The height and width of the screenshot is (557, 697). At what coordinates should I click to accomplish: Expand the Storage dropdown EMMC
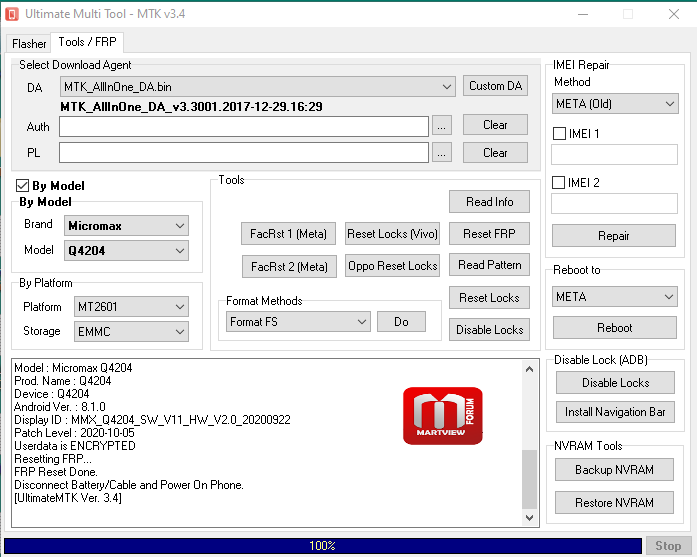[x=131, y=332]
